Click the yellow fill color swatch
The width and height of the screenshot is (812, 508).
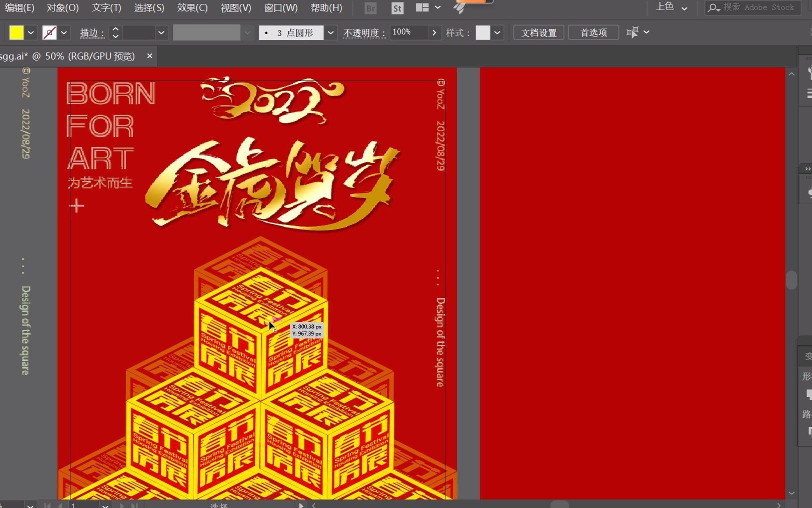pos(16,32)
